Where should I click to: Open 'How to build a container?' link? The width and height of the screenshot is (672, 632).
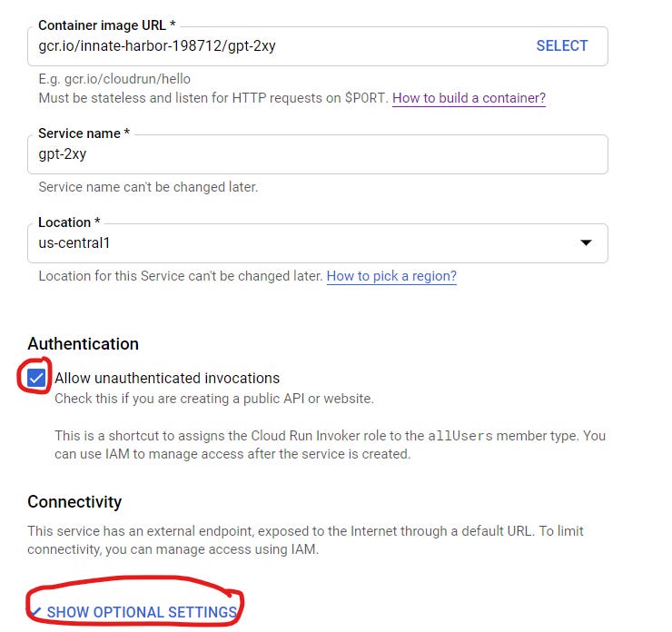[x=469, y=98]
